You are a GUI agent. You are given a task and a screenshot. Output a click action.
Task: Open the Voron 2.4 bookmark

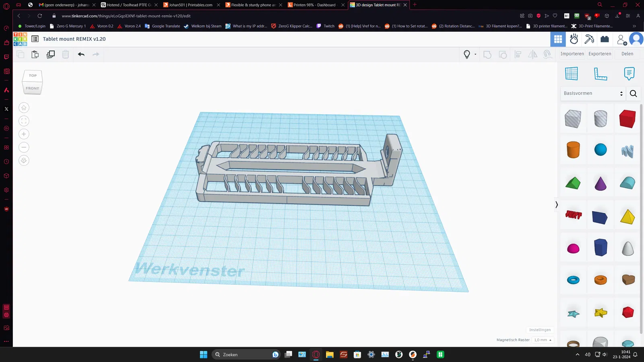129,26
